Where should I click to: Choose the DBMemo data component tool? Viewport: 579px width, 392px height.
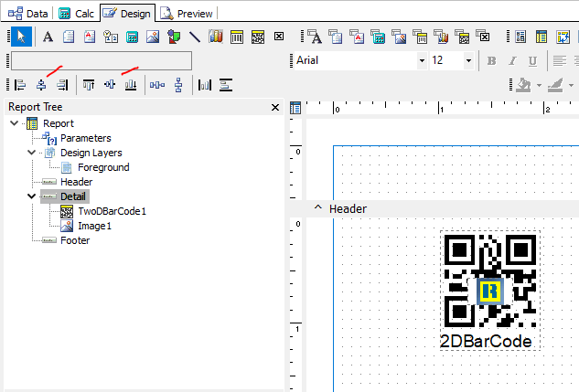[x=336, y=37]
